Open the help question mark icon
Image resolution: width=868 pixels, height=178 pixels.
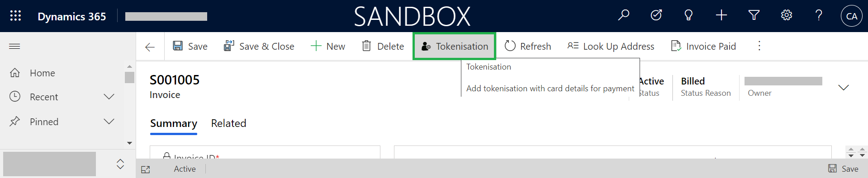(x=819, y=15)
